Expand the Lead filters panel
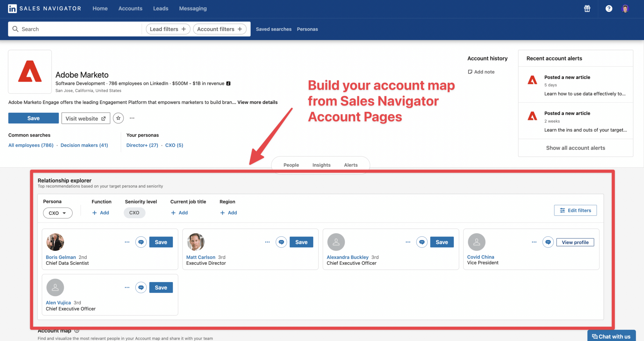 (168, 29)
